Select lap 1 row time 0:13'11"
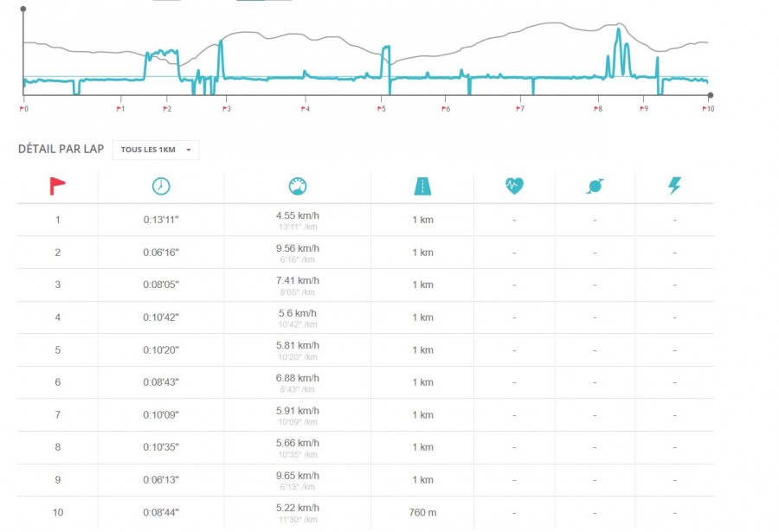 [x=160, y=220]
